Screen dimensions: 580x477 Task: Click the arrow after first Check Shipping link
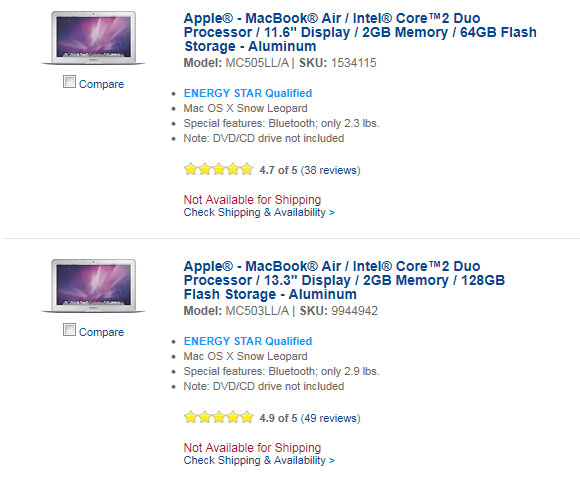coord(332,213)
